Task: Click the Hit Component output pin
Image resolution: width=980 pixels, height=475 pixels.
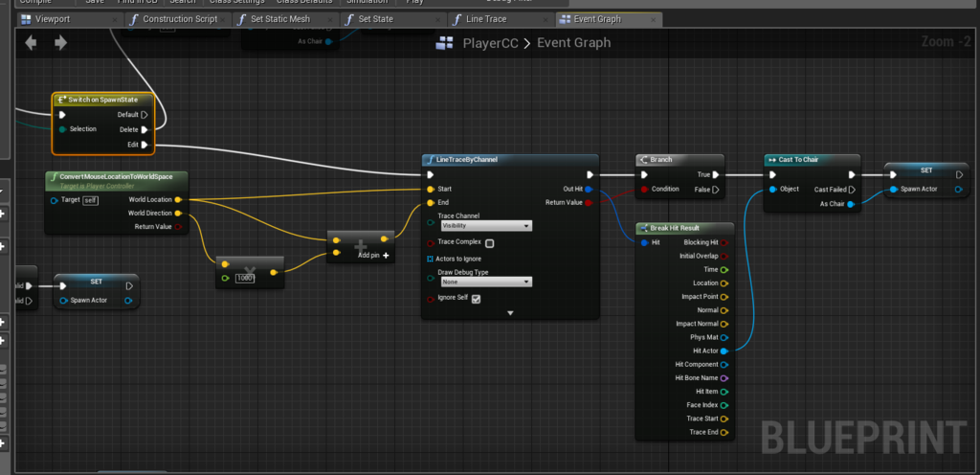Action: click(724, 364)
